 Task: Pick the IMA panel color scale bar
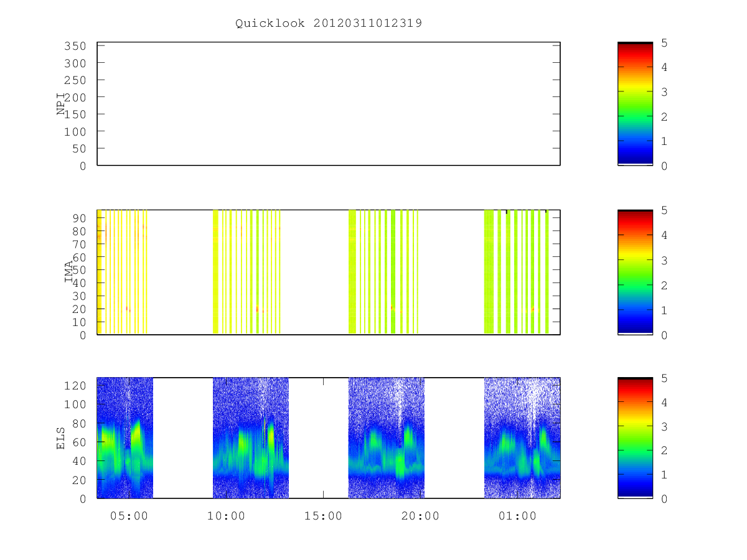(635, 273)
